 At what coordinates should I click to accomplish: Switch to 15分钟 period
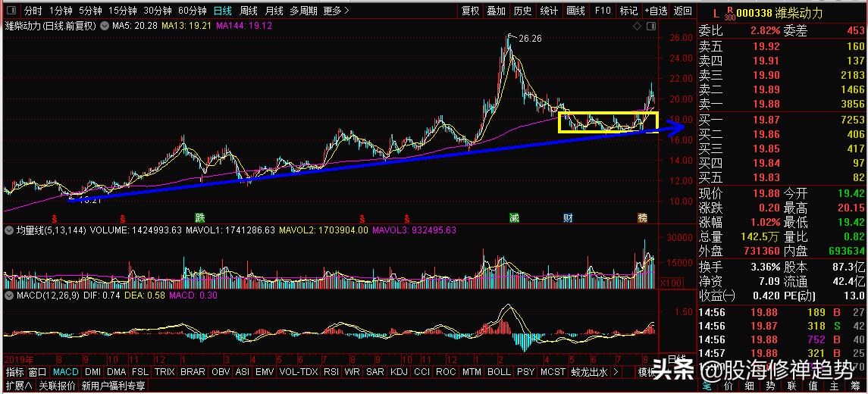point(123,11)
